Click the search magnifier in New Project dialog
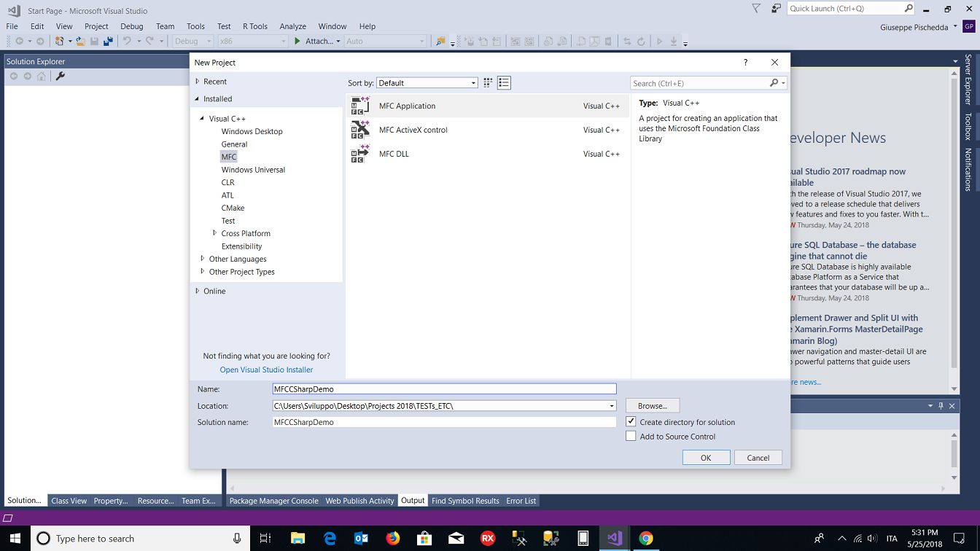Image resolution: width=980 pixels, height=551 pixels. [x=774, y=83]
